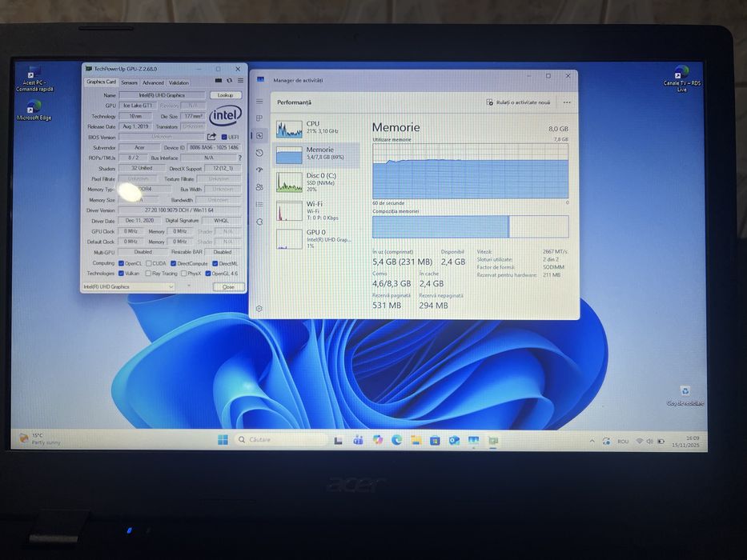Open App history icon in Task Manager
This screenshot has width=747, height=560.
(x=259, y=153)
